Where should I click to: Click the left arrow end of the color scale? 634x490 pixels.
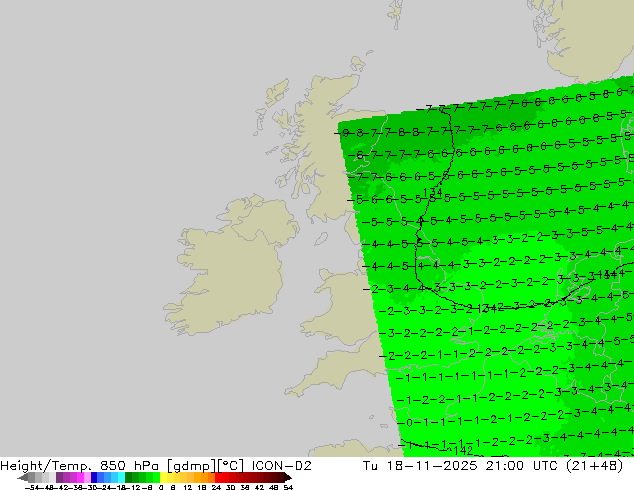coord(22,477)
